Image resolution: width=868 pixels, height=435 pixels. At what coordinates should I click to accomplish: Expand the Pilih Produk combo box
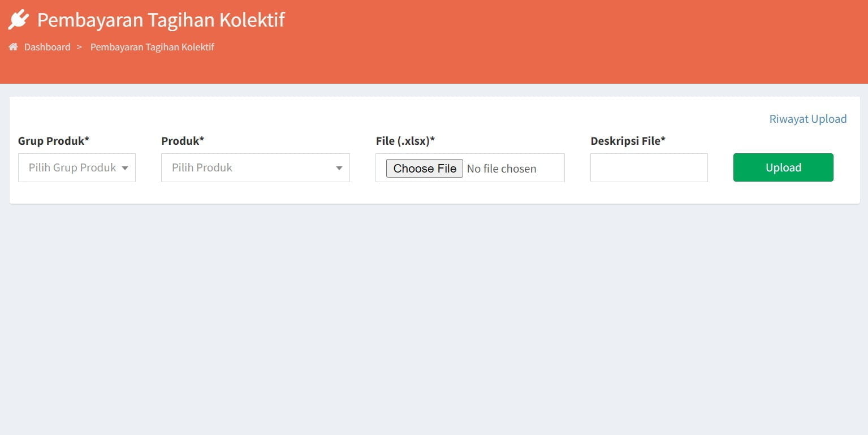249,168
